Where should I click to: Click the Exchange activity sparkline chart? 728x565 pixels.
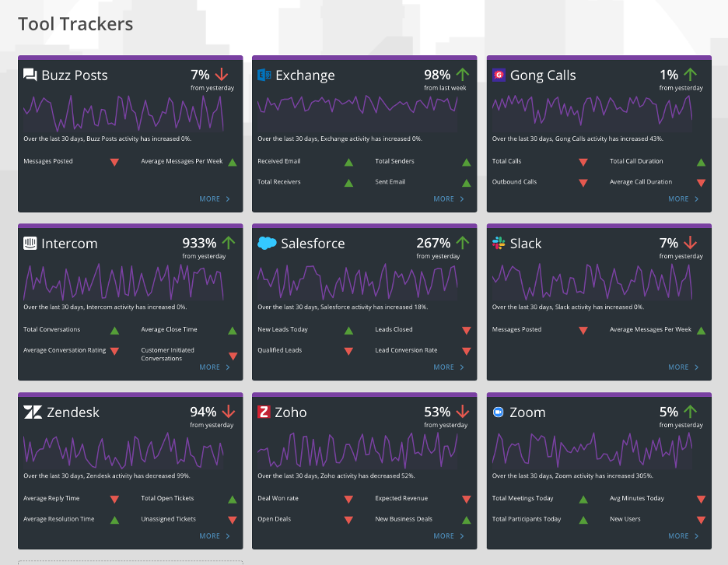(358, 114)
